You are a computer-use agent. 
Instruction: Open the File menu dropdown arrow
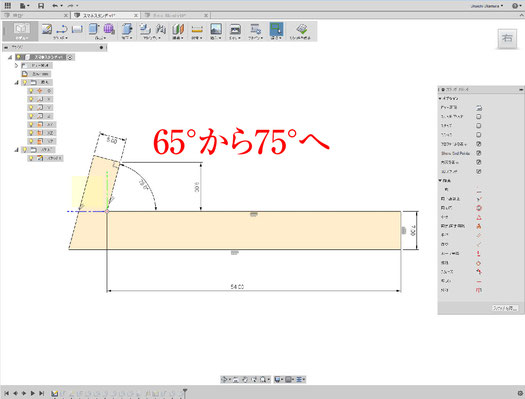(x=28, y=6)
